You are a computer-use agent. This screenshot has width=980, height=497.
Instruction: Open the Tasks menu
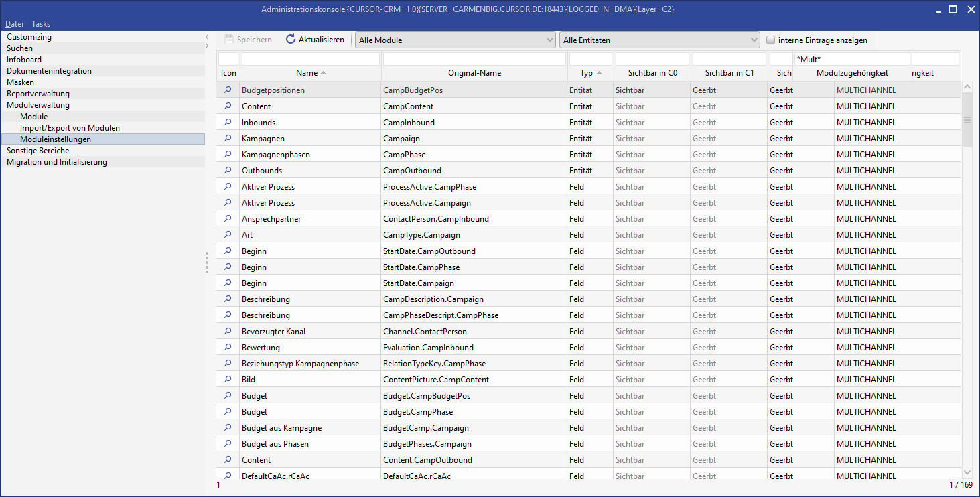pos(41,24)
